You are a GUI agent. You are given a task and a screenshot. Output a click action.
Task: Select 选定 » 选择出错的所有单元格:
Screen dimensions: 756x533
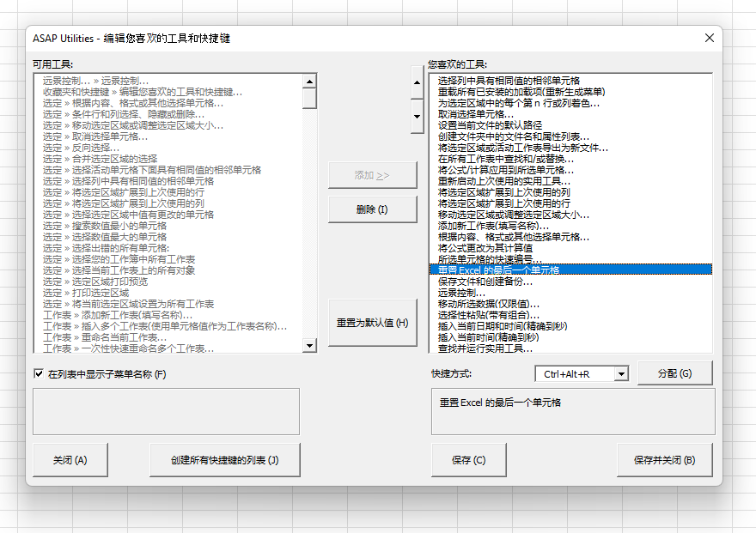click(x=106, y=248)
